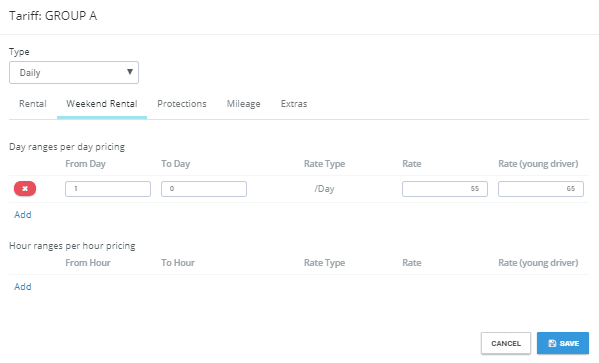Add a new hour range row
The image size is (599, 363).
23,287
